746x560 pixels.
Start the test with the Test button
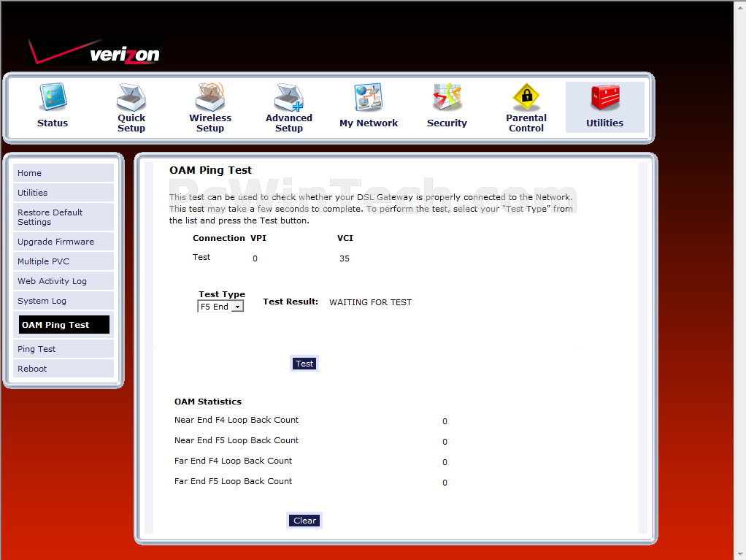tap(304, 364)
